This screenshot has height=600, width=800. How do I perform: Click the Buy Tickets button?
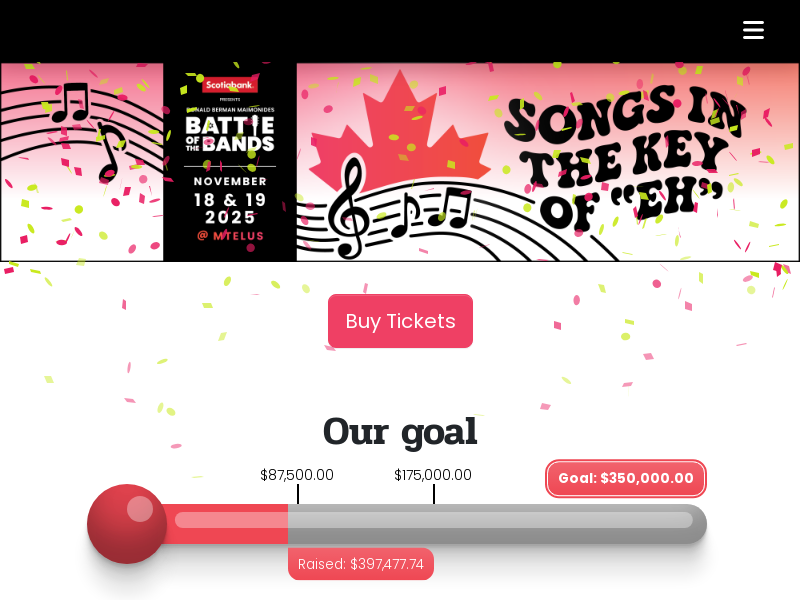click(x=400, y=321)
